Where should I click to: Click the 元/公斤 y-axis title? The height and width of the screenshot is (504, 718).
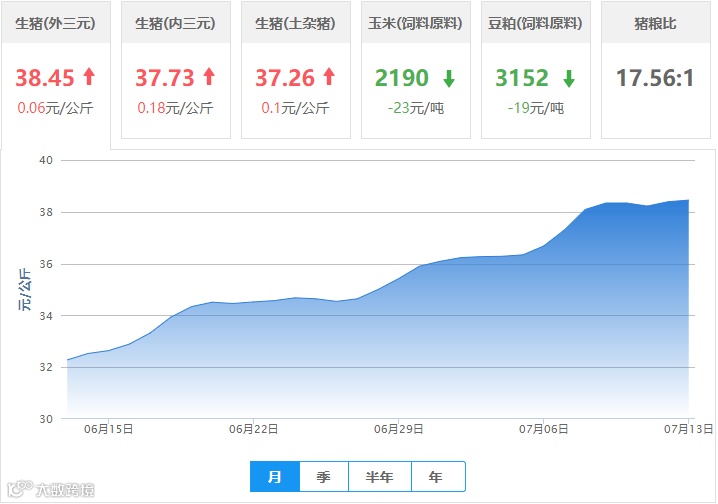tap(25, 290)
